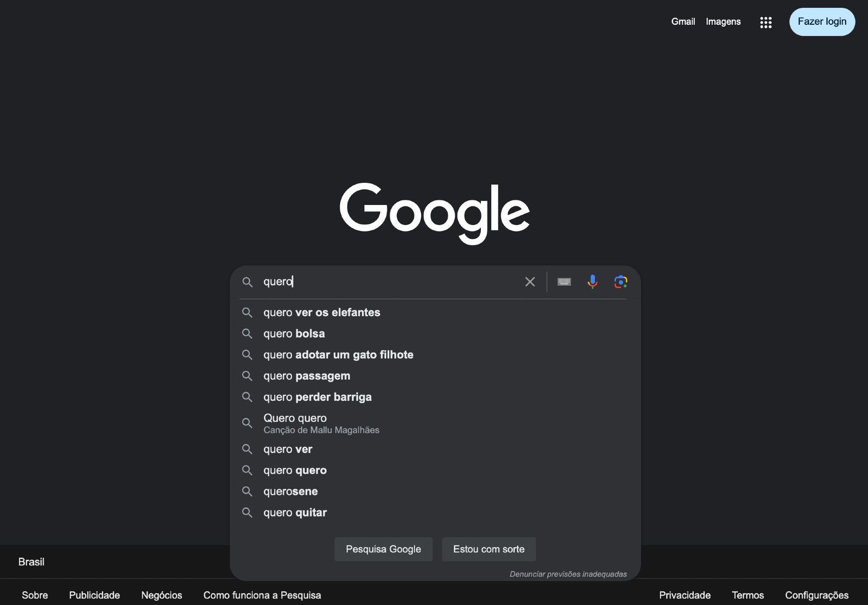
Task: Click the Google logo
Action: tap(434, 213)
